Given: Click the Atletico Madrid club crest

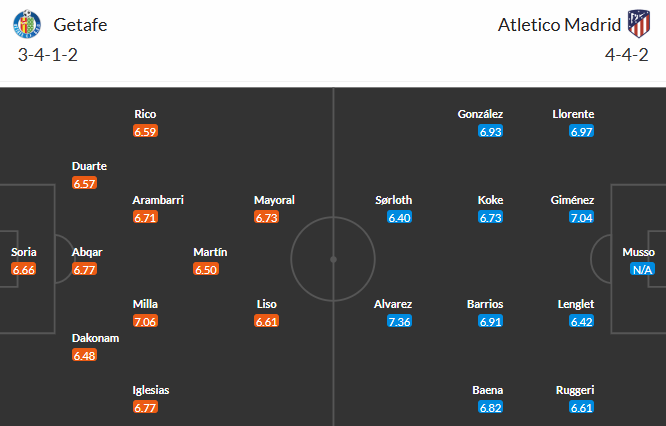Looking at the screenshot, I should click(x=638, y=24).
